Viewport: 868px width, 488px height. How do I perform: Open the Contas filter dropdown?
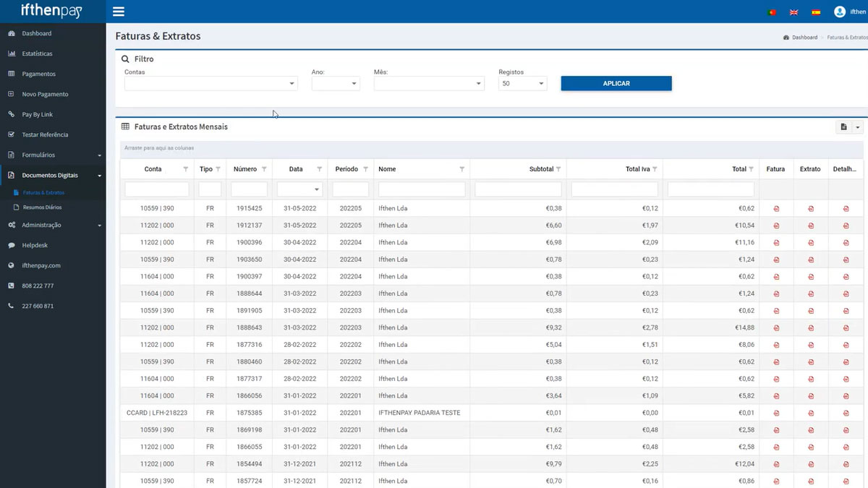point(210,84)
